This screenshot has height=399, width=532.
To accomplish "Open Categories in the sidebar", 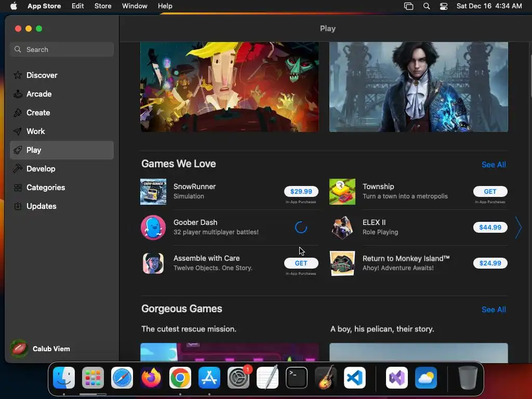I will [x=62, y=187].
